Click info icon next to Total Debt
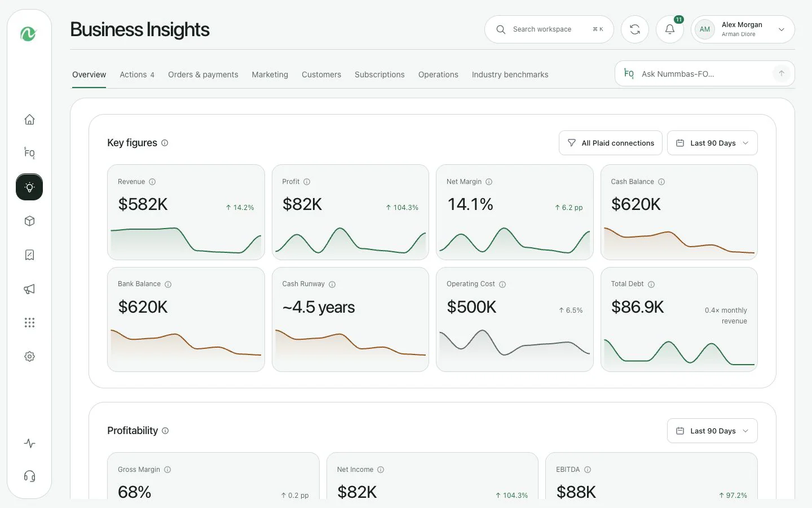 coord(651,284)
